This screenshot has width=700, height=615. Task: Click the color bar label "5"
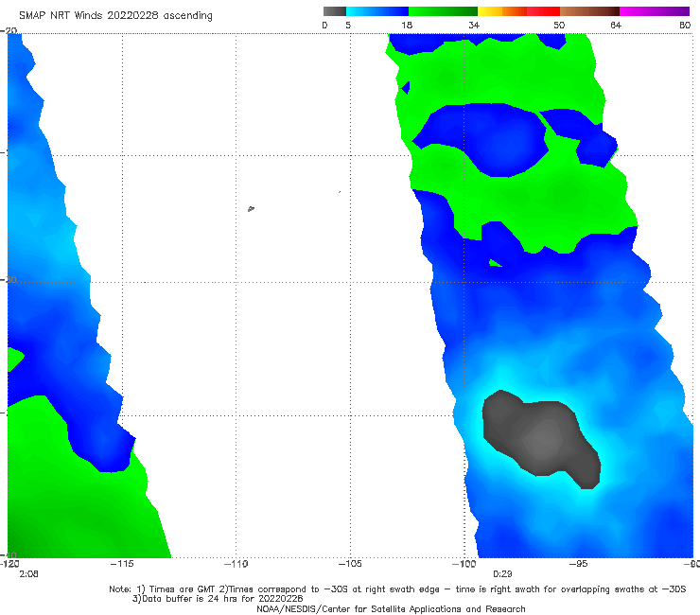[x=348, y=26]
